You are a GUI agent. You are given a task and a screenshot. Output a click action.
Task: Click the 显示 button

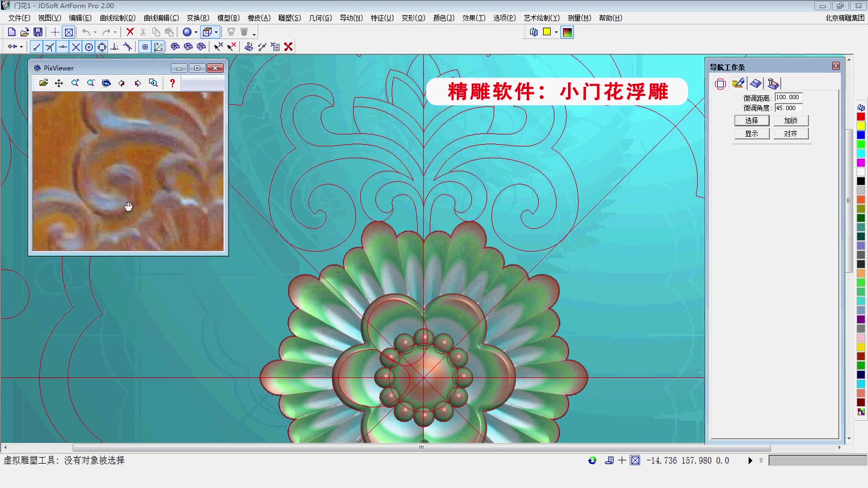[x=752, y=133]
